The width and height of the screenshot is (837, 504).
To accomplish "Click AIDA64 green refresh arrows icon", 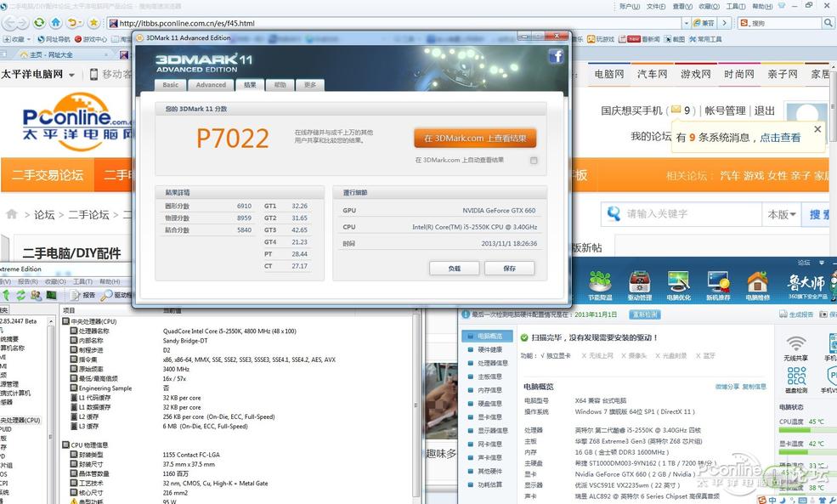I will pos(20,295).
